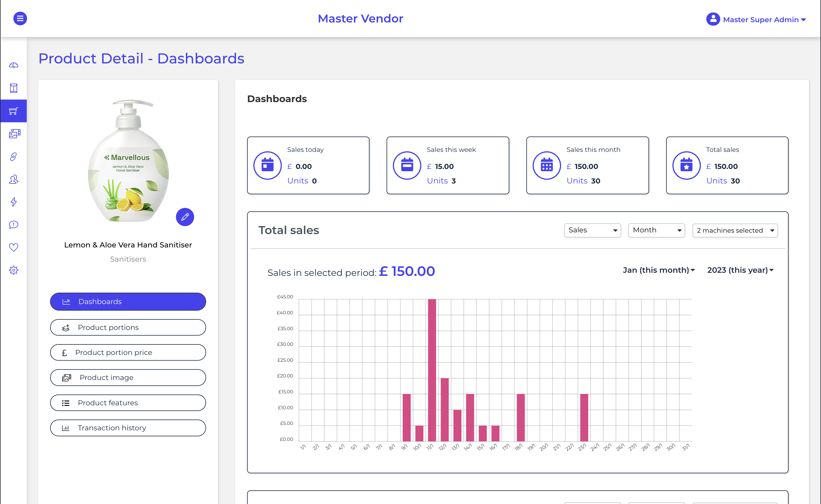Open the images gallery sidebar icon

(14, 134)
